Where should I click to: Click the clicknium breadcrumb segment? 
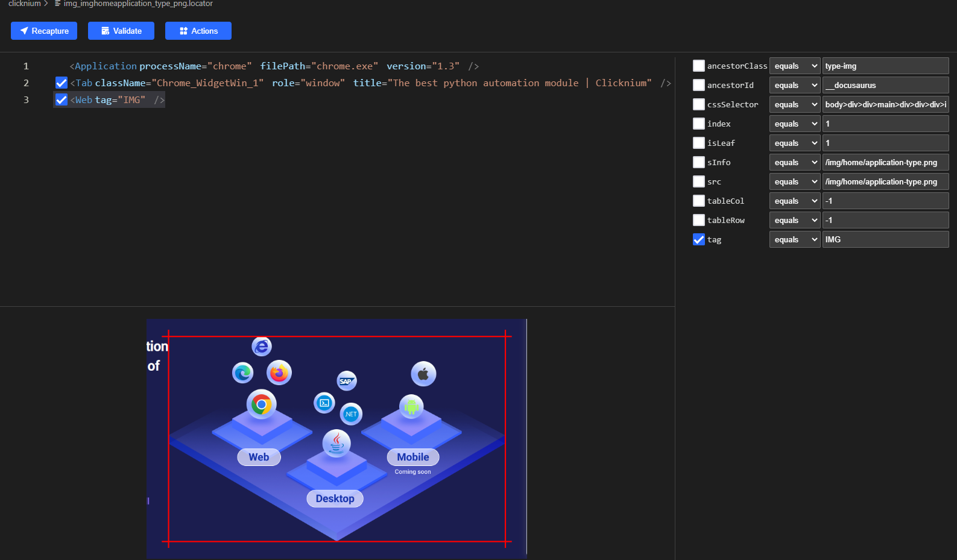click(24, 4)
